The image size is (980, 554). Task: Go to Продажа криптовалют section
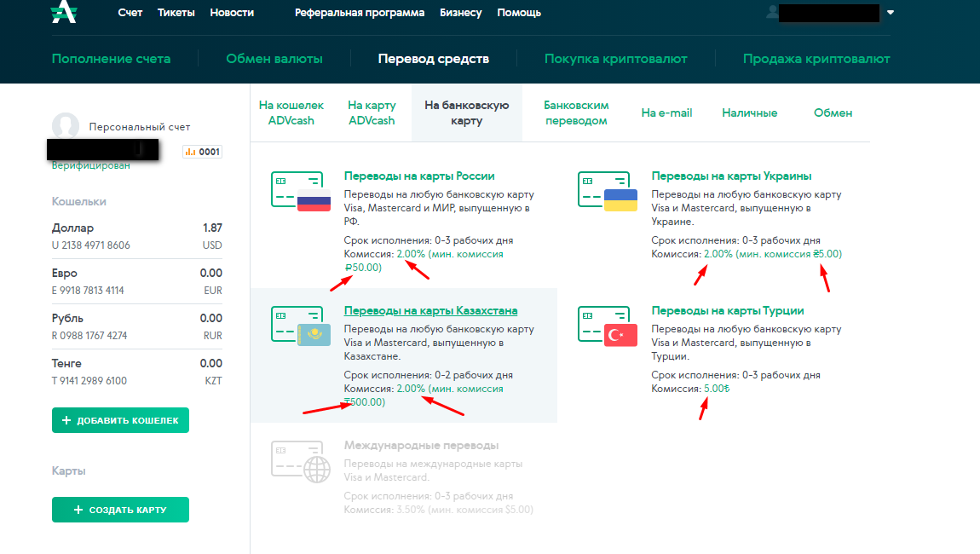(816, 59)
